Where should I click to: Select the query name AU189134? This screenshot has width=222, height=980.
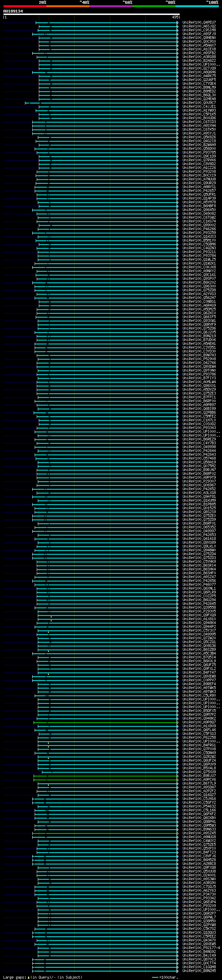tap(13, 11)
